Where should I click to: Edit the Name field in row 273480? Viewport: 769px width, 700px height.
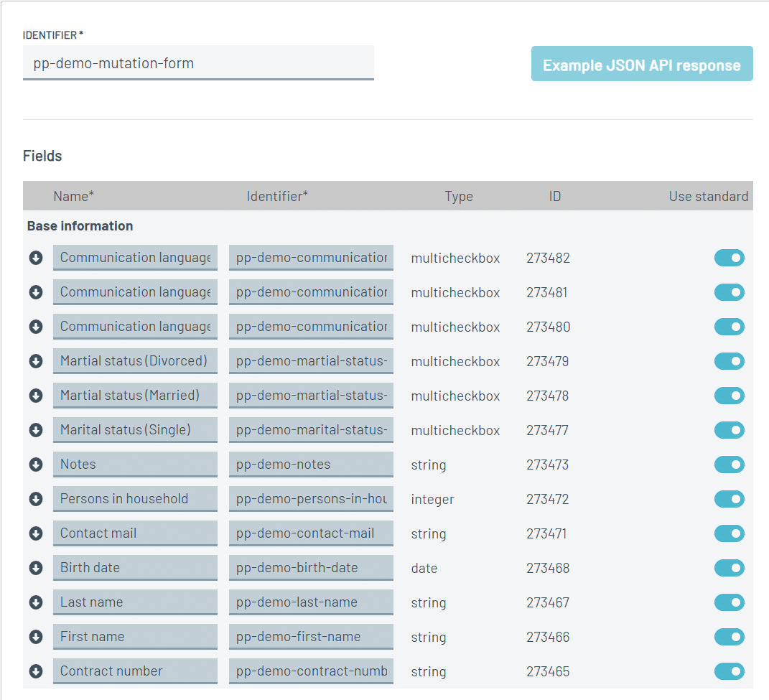[x=136, y=327]
